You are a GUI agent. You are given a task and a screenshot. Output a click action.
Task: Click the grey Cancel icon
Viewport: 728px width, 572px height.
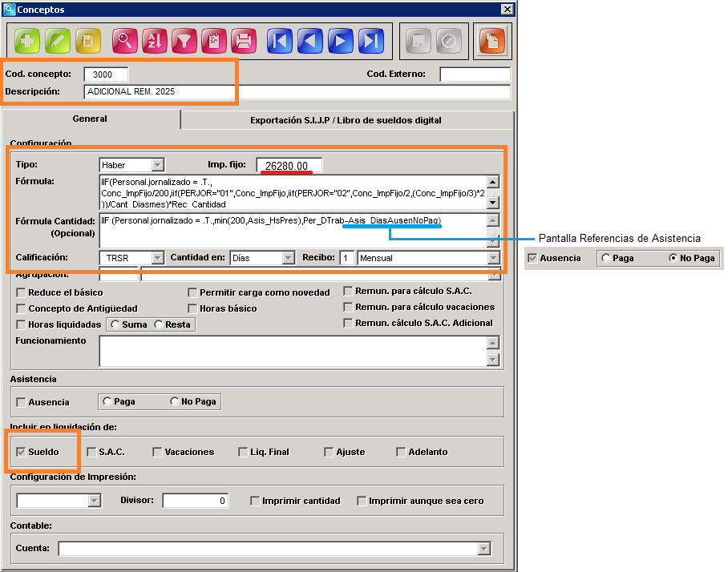(449, 41)
